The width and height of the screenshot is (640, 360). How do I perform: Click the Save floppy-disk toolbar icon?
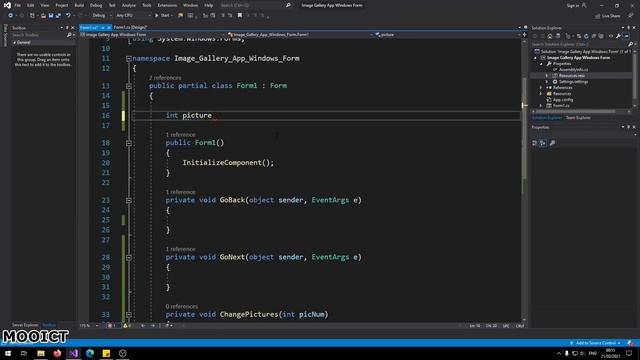tap(51, 16)
